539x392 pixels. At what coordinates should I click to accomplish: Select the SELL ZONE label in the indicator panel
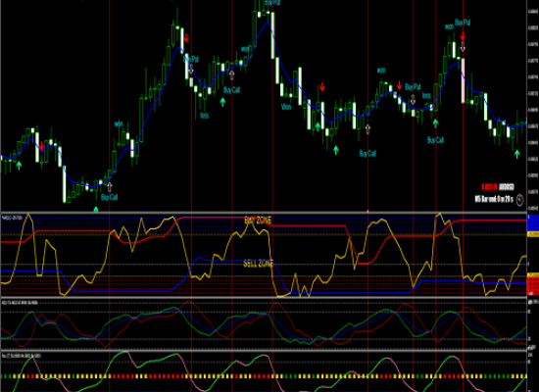click(258, 264)
